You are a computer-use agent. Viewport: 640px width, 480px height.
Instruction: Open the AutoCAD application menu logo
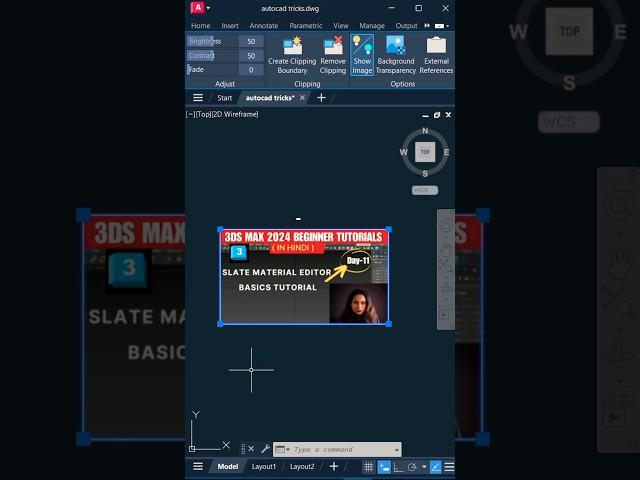pyautogui.click(x=198, y=8)
